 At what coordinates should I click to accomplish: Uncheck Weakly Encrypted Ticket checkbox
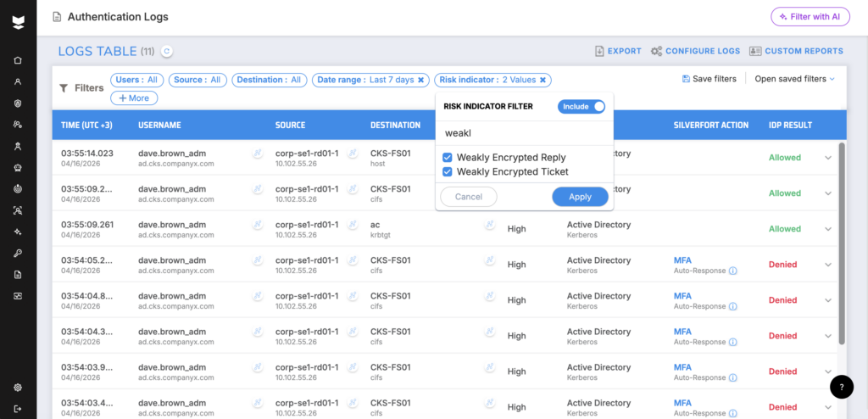point(448,172)
